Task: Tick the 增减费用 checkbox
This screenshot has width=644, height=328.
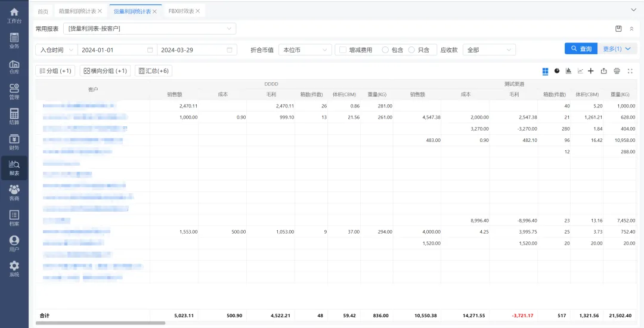Action: click(343, 49)
